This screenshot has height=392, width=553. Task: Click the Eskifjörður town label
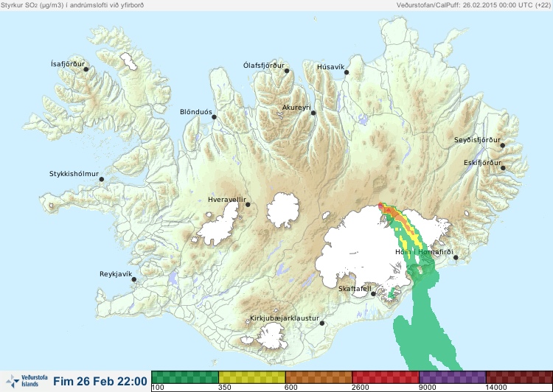point(482,163)
